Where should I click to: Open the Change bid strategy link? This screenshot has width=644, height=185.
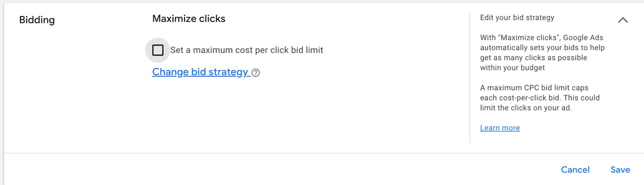tap(200, 72)
